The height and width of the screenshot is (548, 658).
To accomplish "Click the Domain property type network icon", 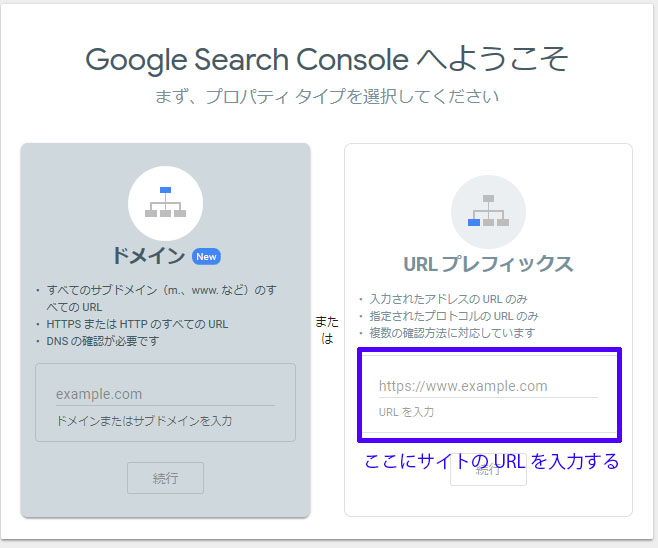I will pyautogui.click(x=165, y=203).
